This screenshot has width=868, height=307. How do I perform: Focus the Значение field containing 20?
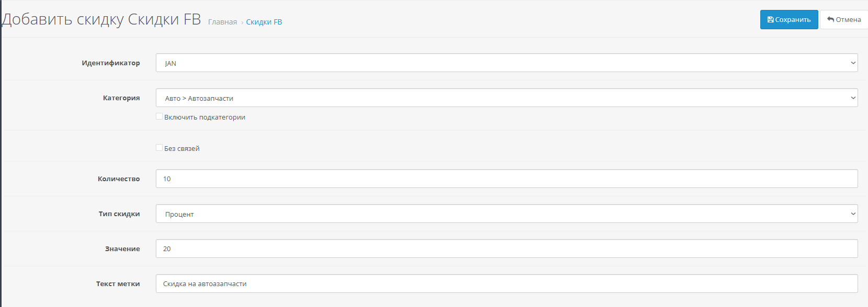pyautogui.click(x=507, y=249)
